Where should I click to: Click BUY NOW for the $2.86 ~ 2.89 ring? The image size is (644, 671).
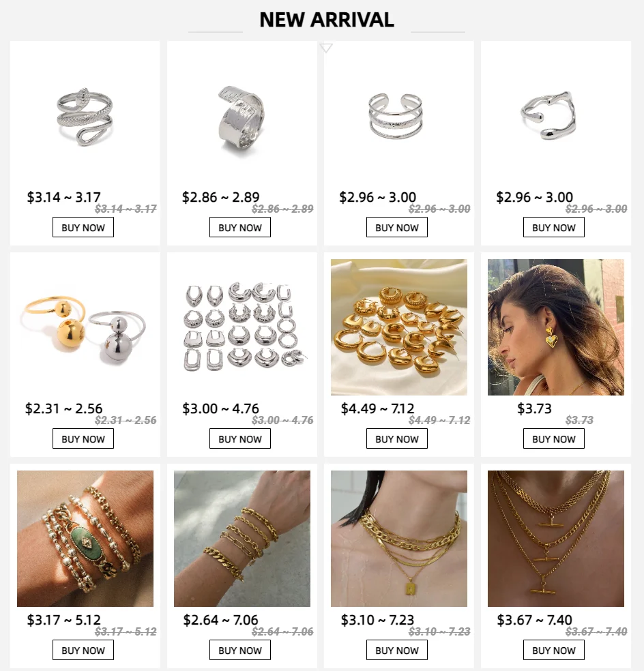[x=239, y=227]
